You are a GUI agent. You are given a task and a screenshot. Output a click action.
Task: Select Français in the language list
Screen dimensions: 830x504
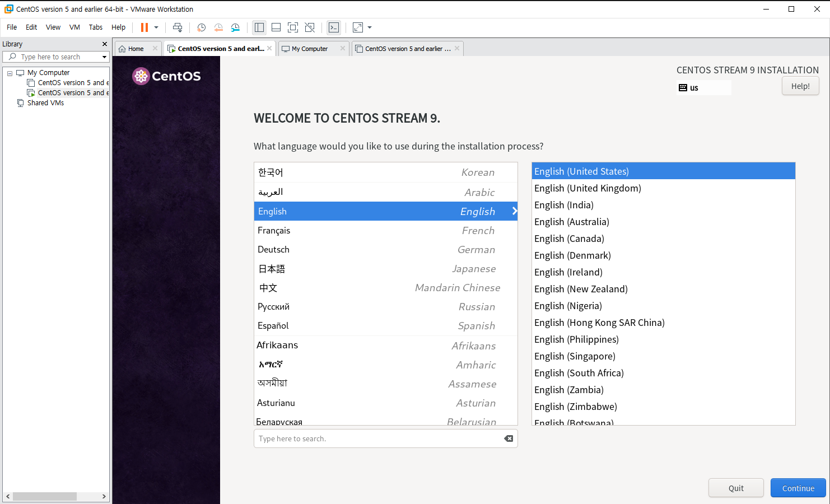point(385,230)
